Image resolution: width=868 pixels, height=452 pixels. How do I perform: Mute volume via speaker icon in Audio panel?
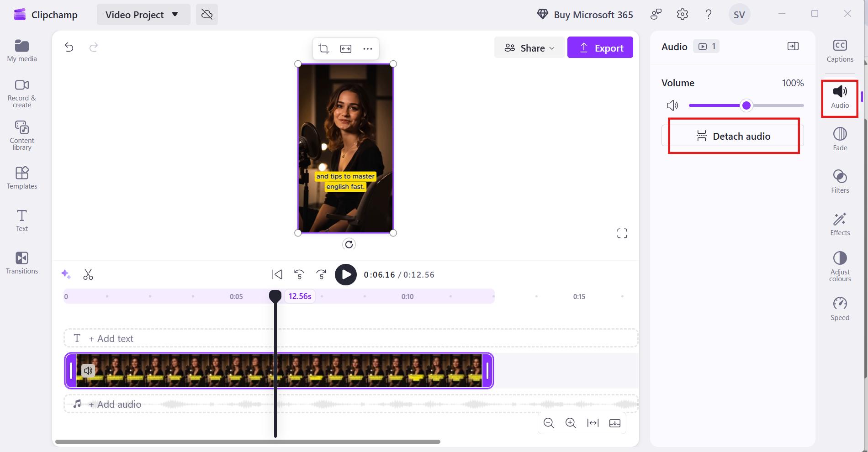pos(672,105)
